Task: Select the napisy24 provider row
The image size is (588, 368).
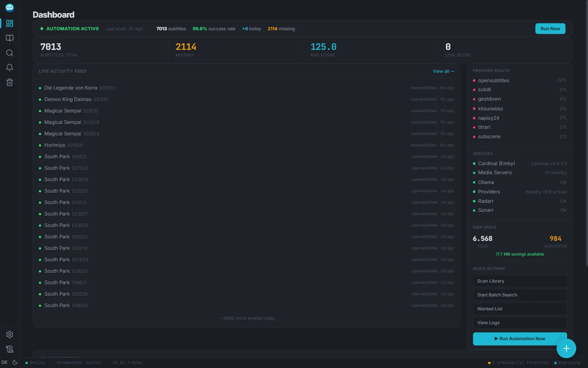Action: tap(520, 118)
